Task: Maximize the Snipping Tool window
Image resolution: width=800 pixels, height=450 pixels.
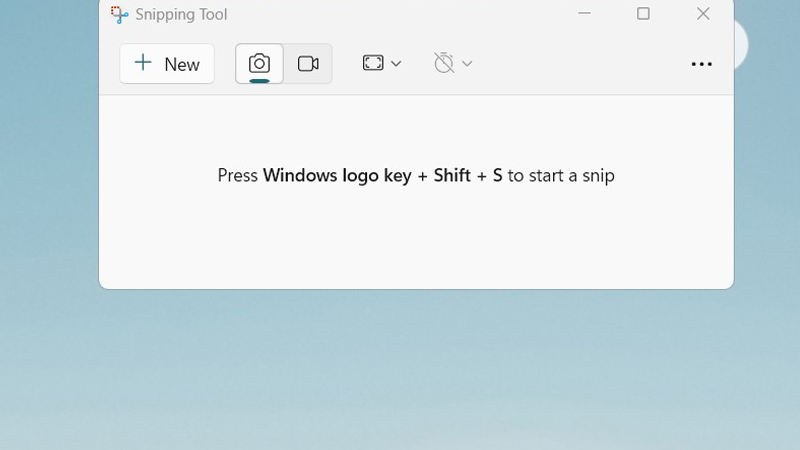Action: [643, 14]
